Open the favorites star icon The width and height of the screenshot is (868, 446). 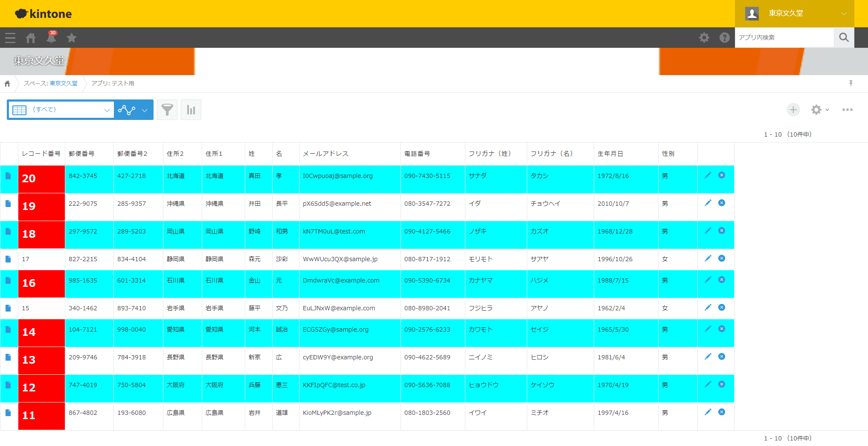coord(72,38)
